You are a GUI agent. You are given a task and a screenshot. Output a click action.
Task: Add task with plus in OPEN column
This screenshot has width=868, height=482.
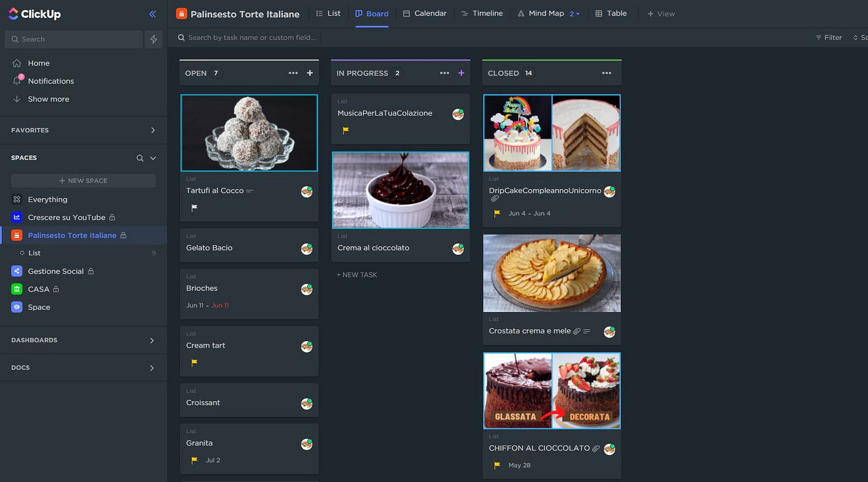pos(309,73)
